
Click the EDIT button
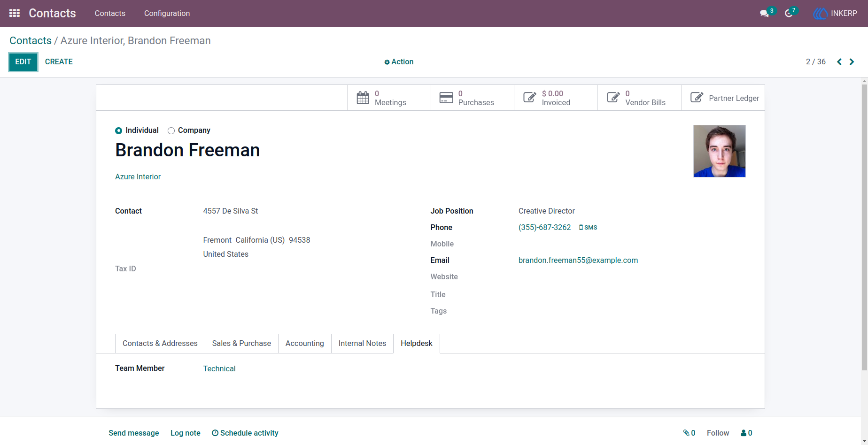[x=23, y=62]
